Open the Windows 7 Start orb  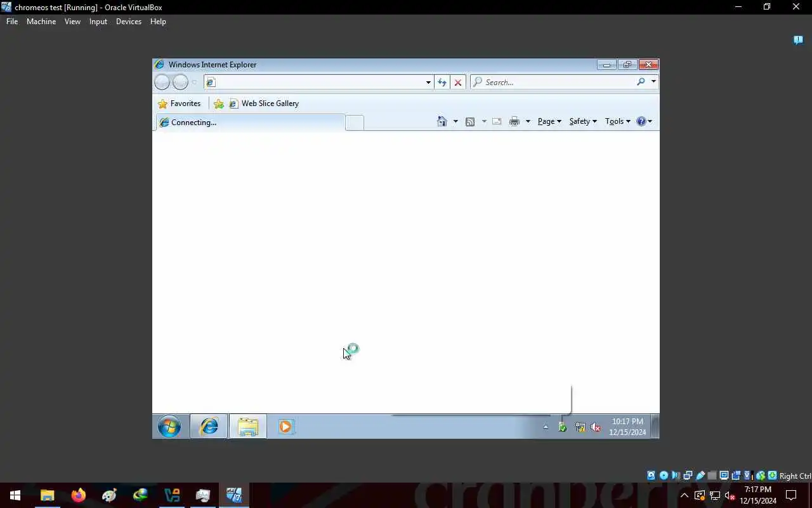169,427
